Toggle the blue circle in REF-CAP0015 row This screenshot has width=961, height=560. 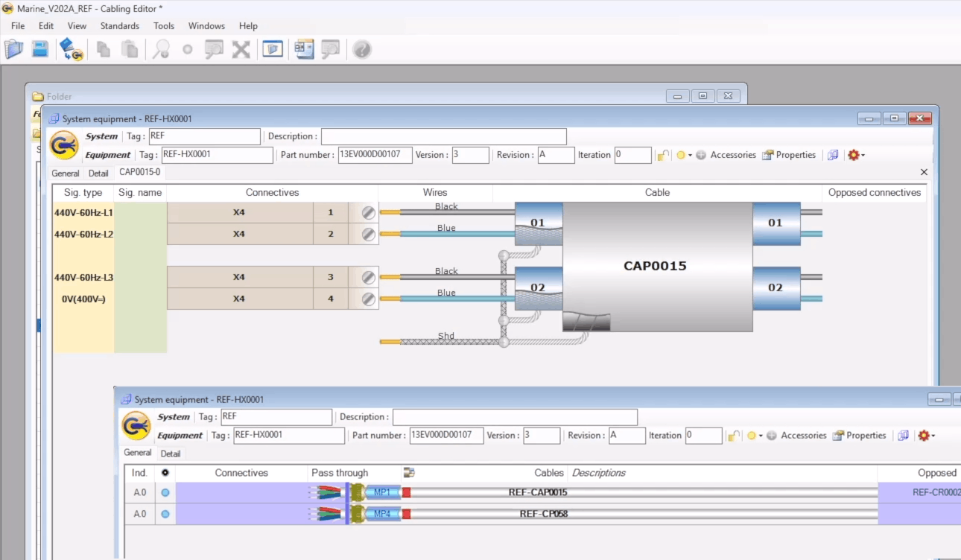pos(165,492)
